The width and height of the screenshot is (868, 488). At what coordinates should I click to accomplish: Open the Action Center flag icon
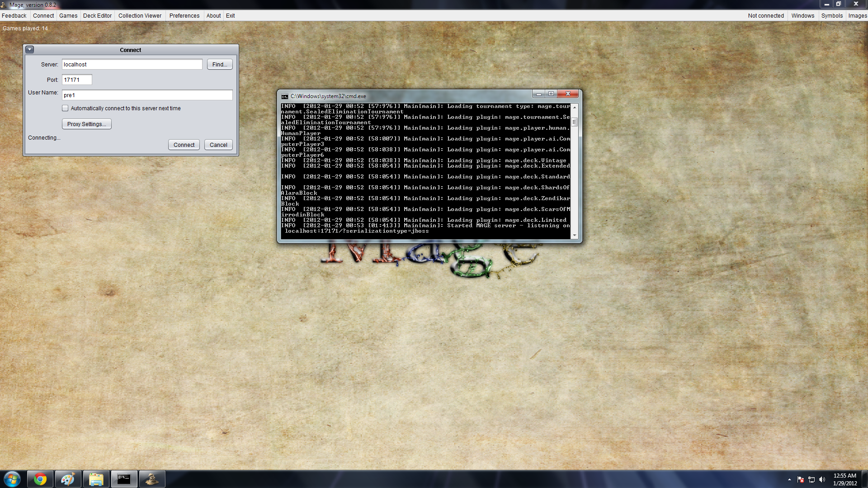pos(801,479)
